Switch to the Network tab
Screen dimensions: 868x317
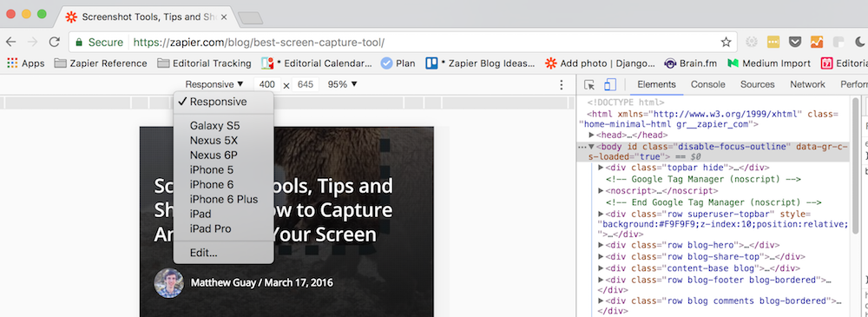pyautogui.click(x=807, y=85)
